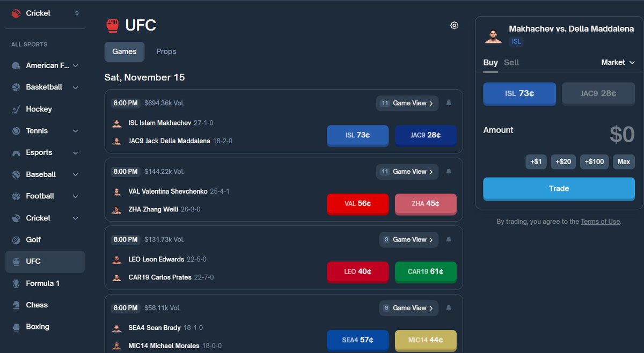Click the Esports gamepad icon in sidebar
The width and height of the screenshot is (644, 353).
coord(16,152)
